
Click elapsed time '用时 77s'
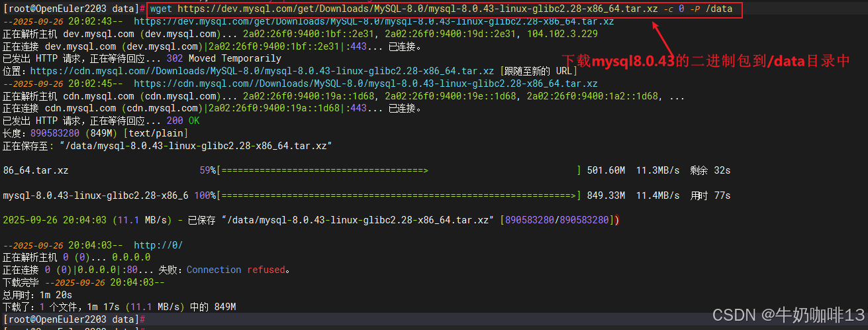tap(710, 195)
